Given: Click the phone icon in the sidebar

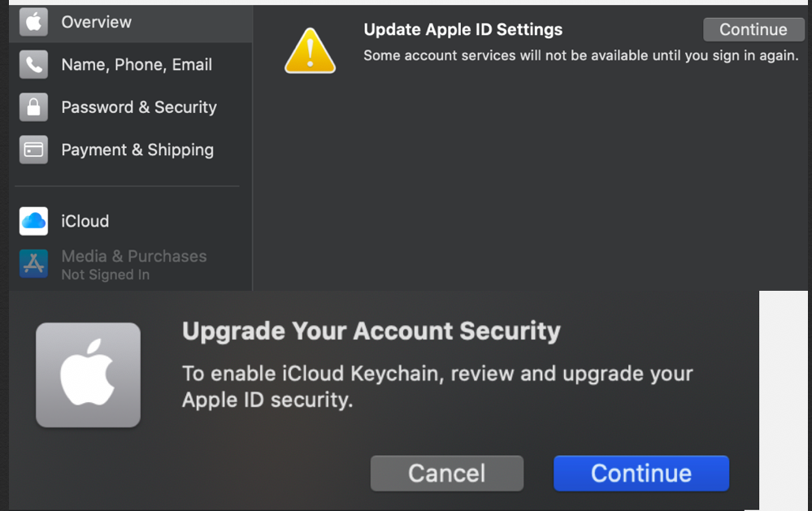Looking at the screenshot, I should 33,65.
